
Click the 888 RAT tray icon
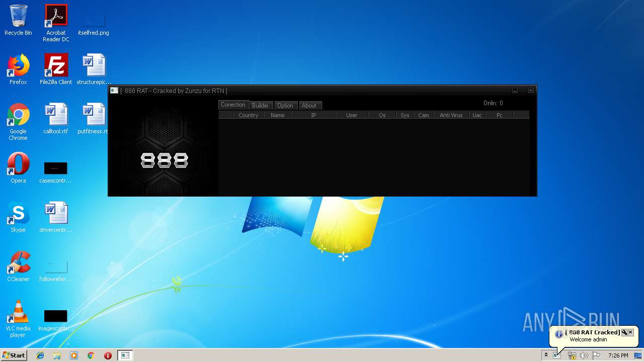[x=557, y=355]
